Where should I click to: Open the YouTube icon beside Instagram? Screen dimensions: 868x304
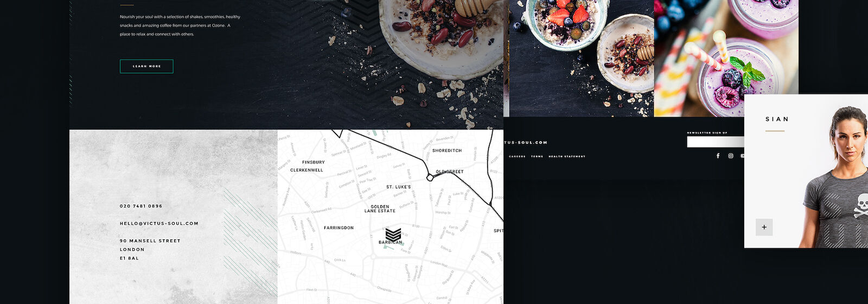pyautogui.click(x=742, y=156)
